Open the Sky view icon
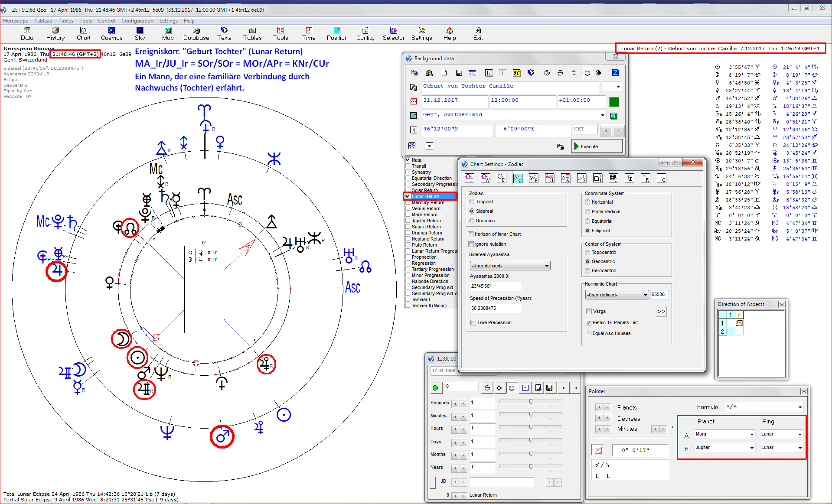The image size is (832, 504). pyautogui.click(x=140, y=33)
